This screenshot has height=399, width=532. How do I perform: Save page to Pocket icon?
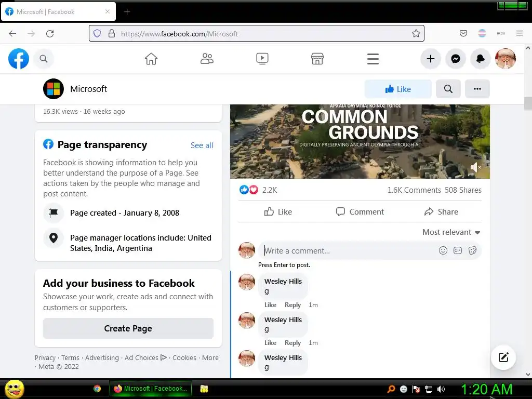pyautogui.click(x=463, y=33)
